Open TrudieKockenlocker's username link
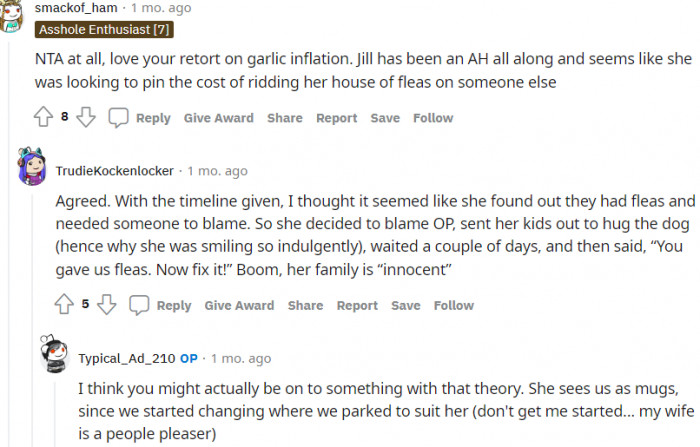This screenshot has height=447, width=700. (114, 170)
